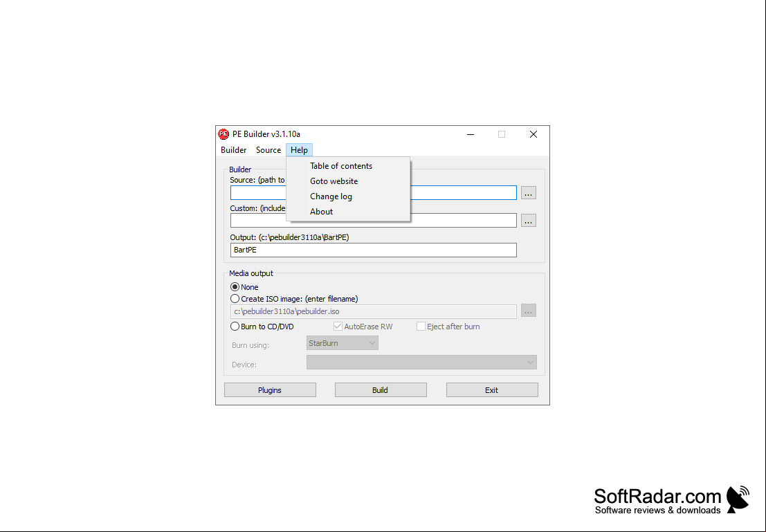
Task: Click the ISO filename field pebuilder.iso
Action: (x=373, y=311)
